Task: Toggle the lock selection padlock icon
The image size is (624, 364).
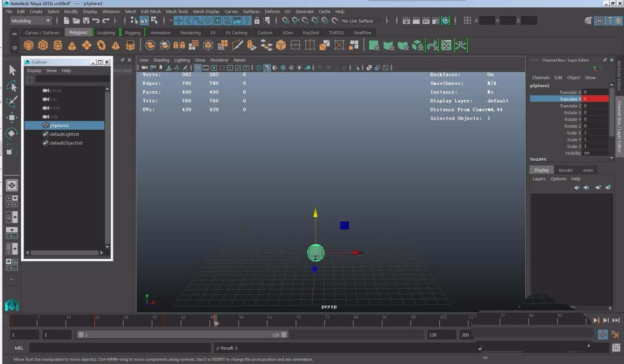Action: [x=257, y=21]
